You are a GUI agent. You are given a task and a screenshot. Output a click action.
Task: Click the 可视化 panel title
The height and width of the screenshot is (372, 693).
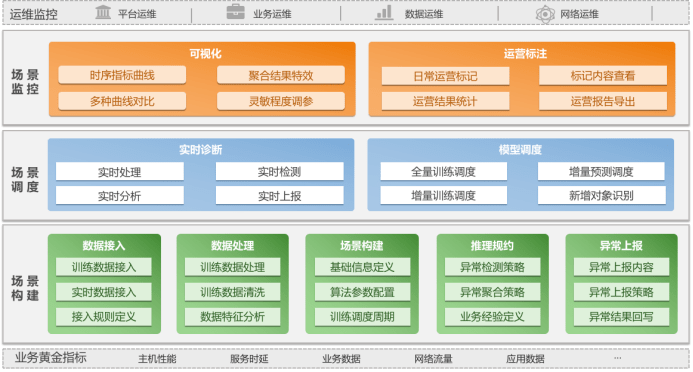coord(205,54)
